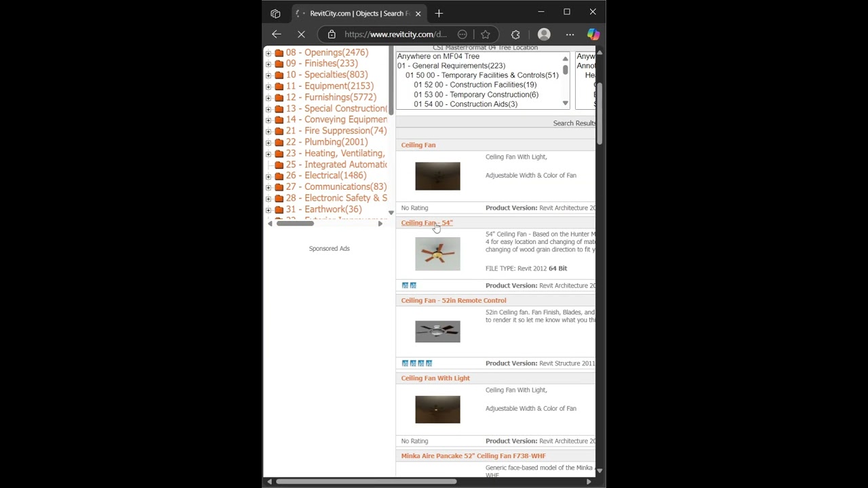Click the four-star rating of 52in fan
The image size is (868, 488).
pyautogui.click(x=417, y=363)
